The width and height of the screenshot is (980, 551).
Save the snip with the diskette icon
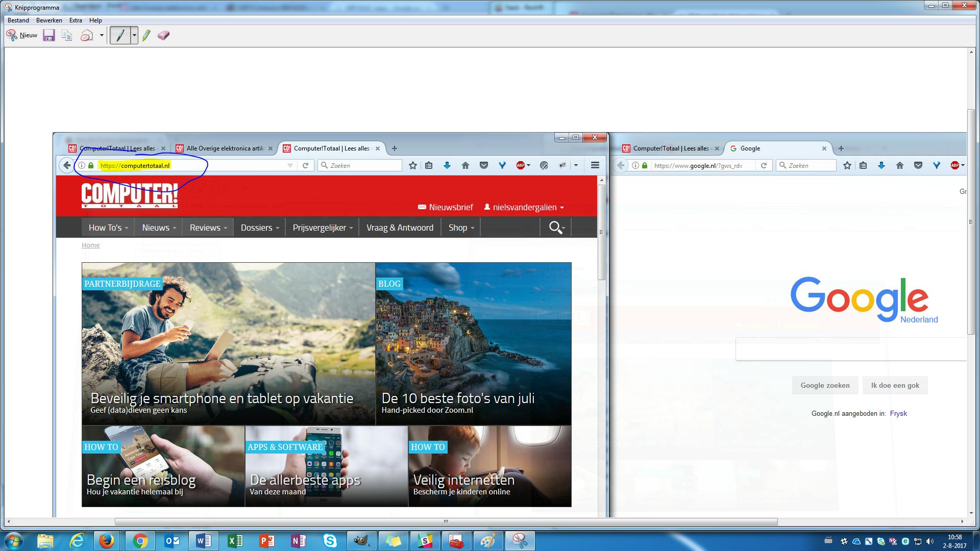[x=49, y=35]
